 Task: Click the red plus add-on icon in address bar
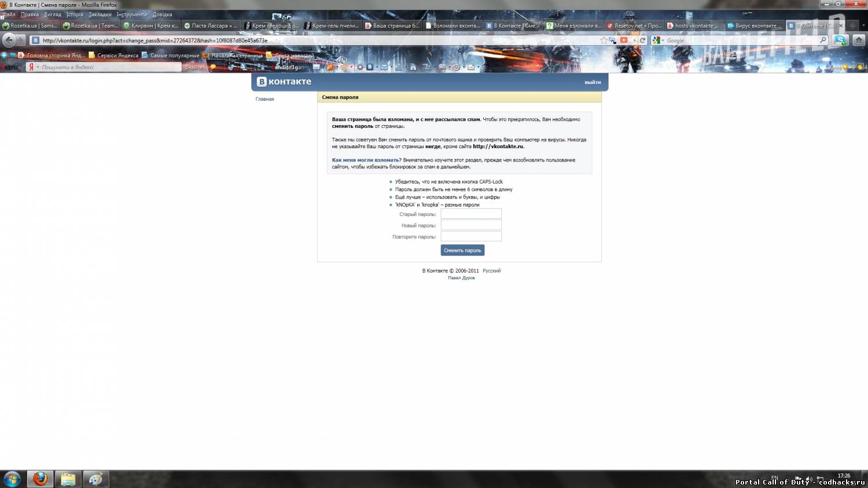click(624, 41)
